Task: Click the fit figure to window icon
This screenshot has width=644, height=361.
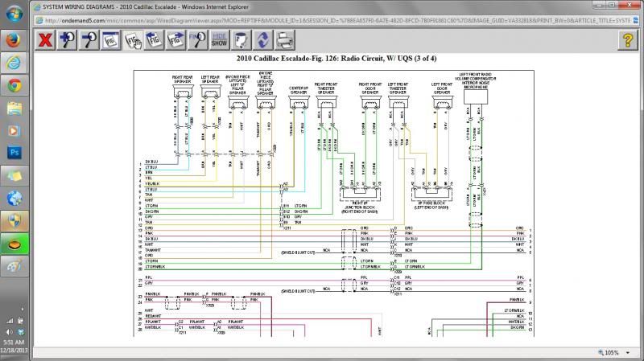Action: [x=110, y=40]
